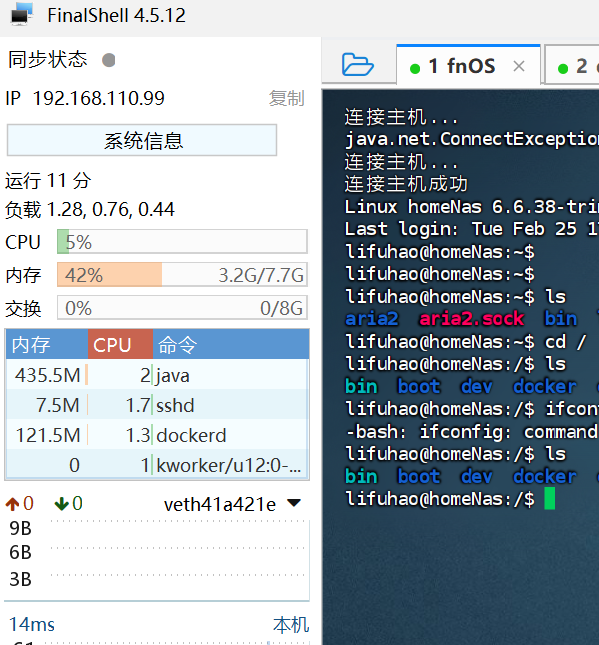Select the java process row
Viewport: 599px width, 645px height.
tap(157, 375)
